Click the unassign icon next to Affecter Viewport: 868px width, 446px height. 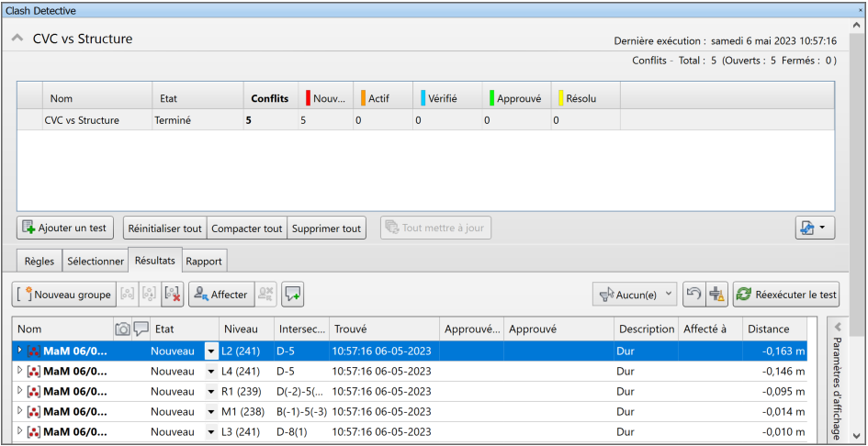tap(266, 295)
